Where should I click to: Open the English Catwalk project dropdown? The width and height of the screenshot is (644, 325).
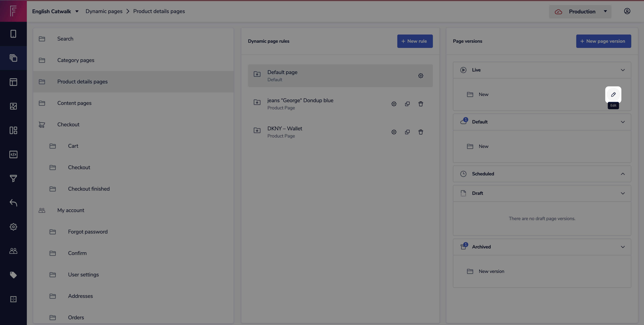(55, 11)
